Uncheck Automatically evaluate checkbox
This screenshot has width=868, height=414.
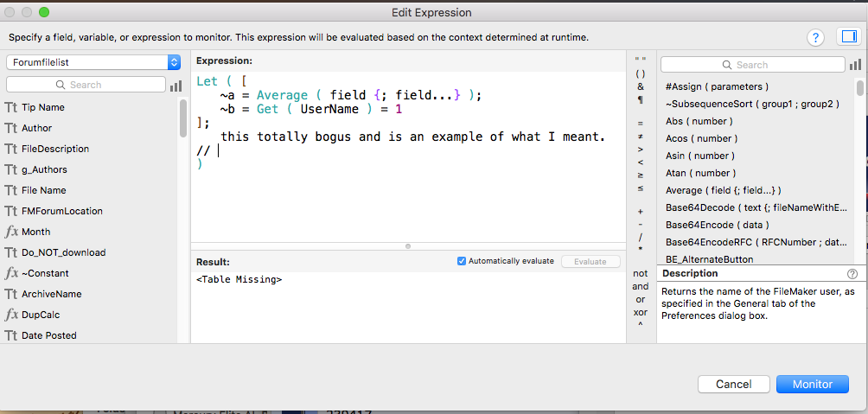(461, 261)
